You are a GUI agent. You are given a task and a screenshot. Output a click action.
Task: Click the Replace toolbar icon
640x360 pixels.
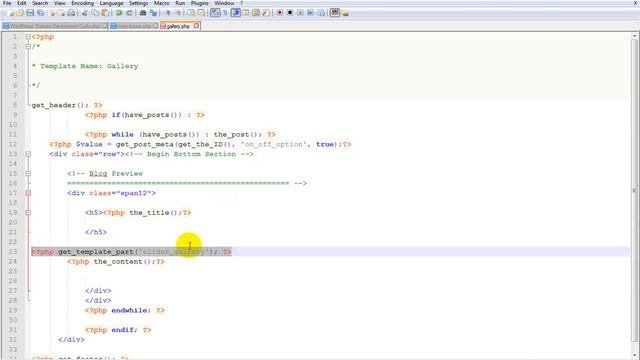153,13
